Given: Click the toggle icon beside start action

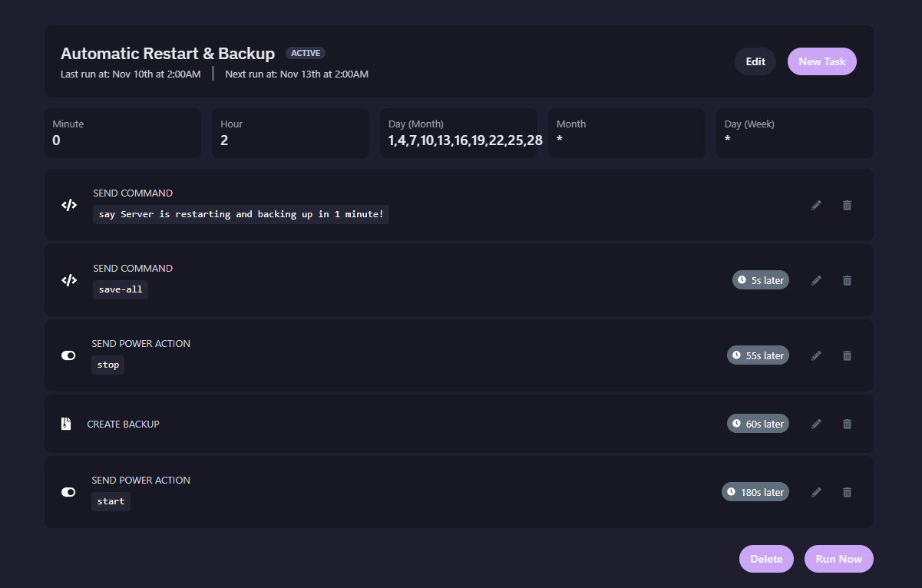Looking at the screenshot, I should (x=68, y=492).
